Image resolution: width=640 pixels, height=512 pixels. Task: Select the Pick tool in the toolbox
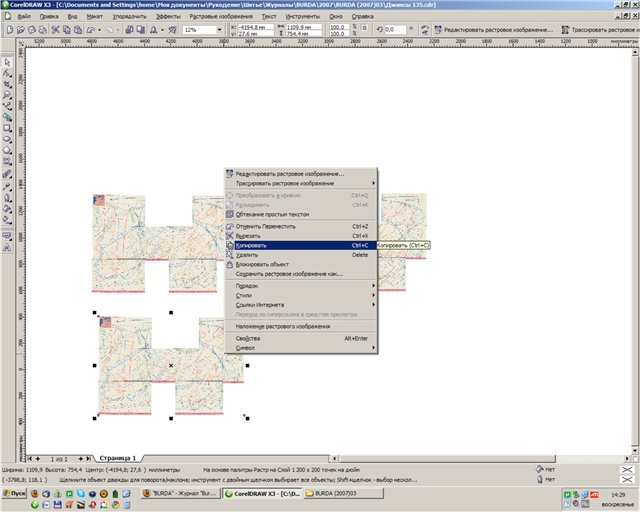click(8, 60)
